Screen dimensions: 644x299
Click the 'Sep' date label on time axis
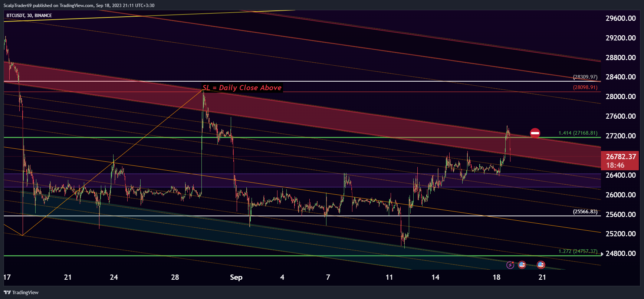236,277
